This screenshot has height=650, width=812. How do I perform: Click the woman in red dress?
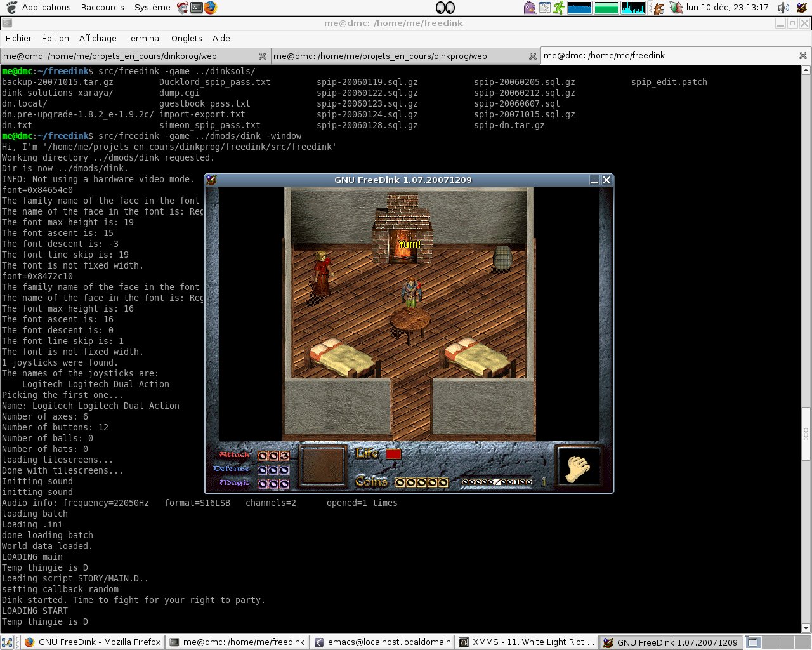click(x=322, y=274)
